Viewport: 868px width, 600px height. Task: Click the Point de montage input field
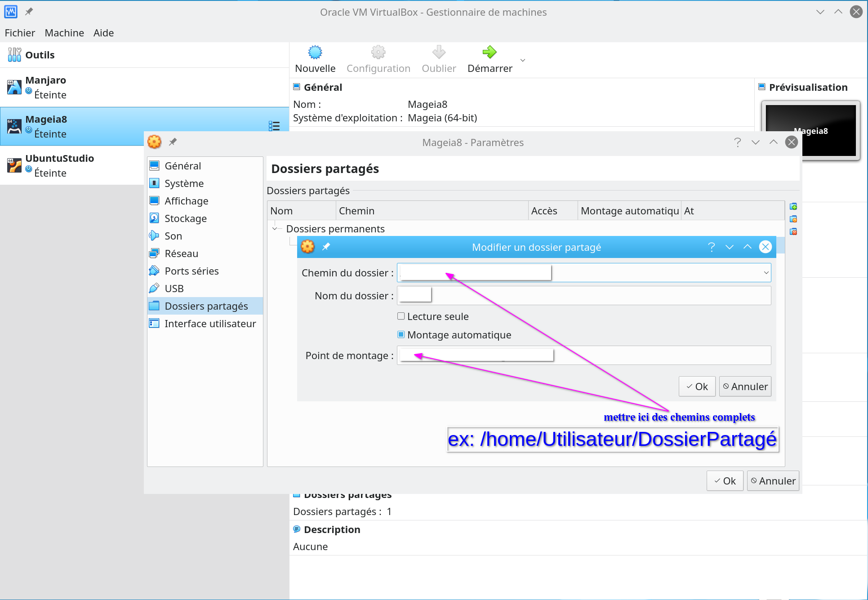point(584,356)
